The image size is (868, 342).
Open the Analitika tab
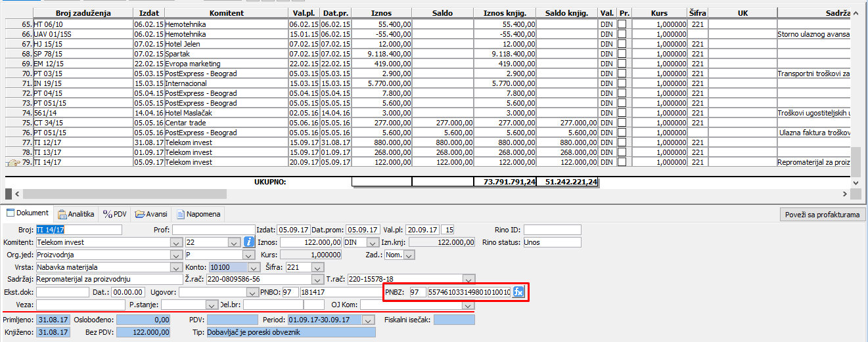[x=76, y=214]
